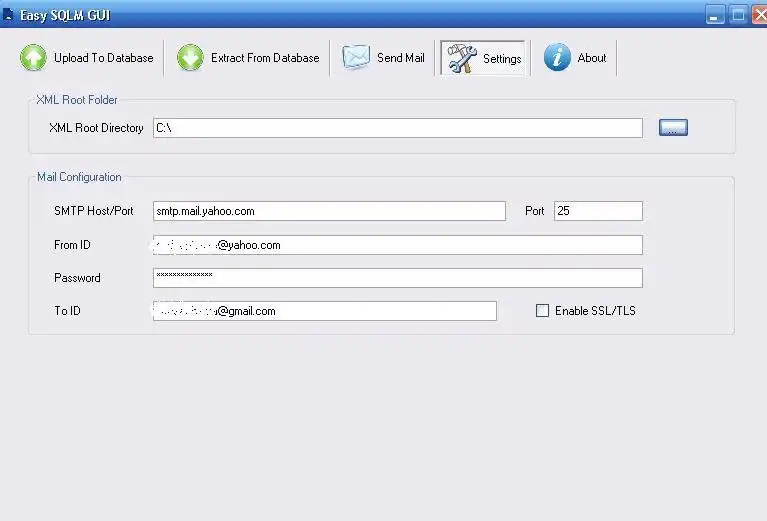
Task: Click the Extract From Database down-arrow icon
Action: pos(190,57)
